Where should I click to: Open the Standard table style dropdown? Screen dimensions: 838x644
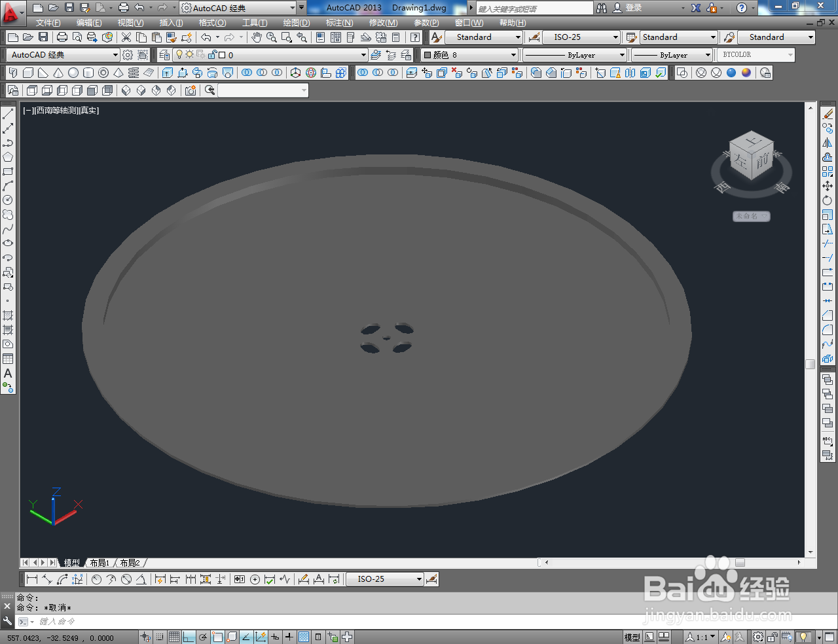713,37
